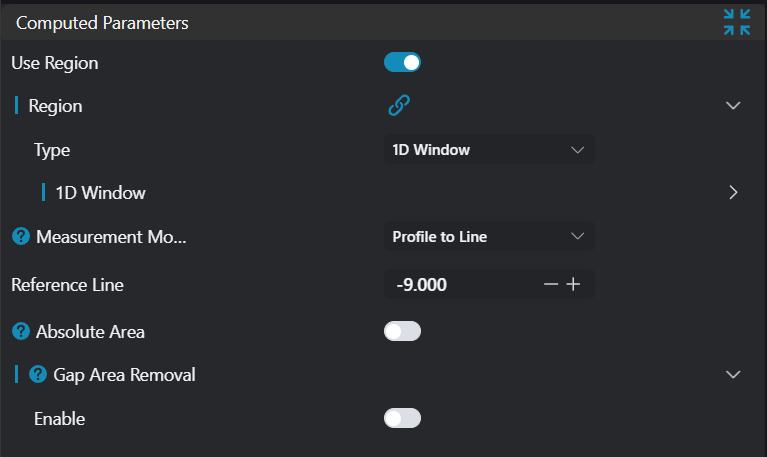Turn on Gap Area Removal Enable switch

click(x=402, y=418)
